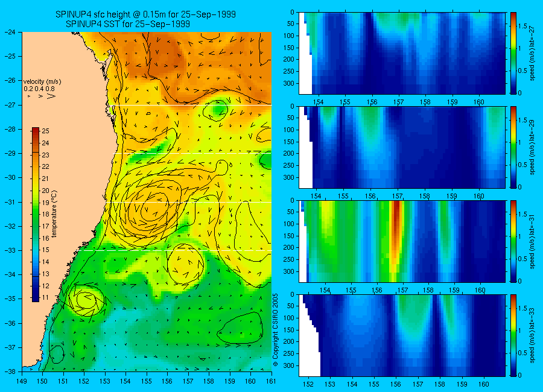The width and height of the screenshot is (543, 392).
Task: Click the lat=-29 depth section plot
Action: (402, 147)
